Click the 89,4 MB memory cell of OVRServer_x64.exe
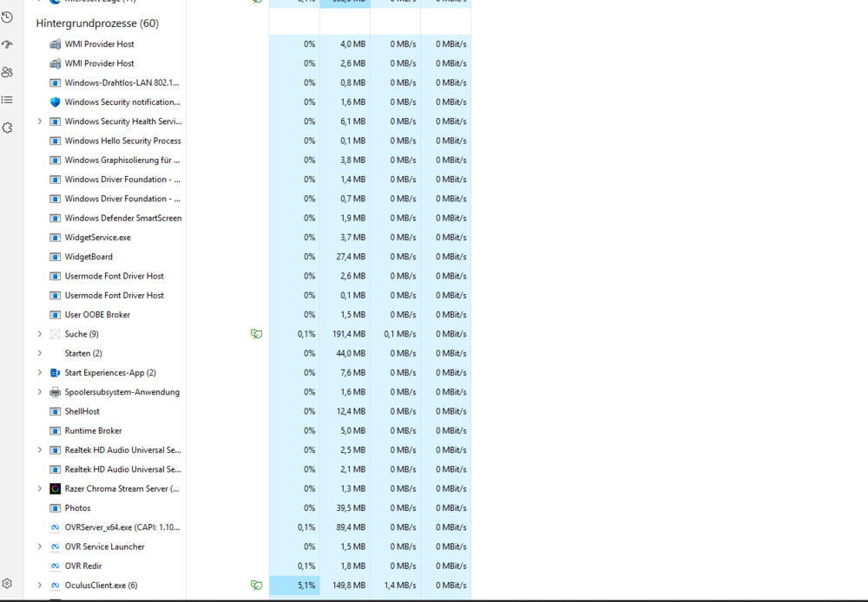The image size is (868, 602). pyautogui.click(x=345, y=527)
